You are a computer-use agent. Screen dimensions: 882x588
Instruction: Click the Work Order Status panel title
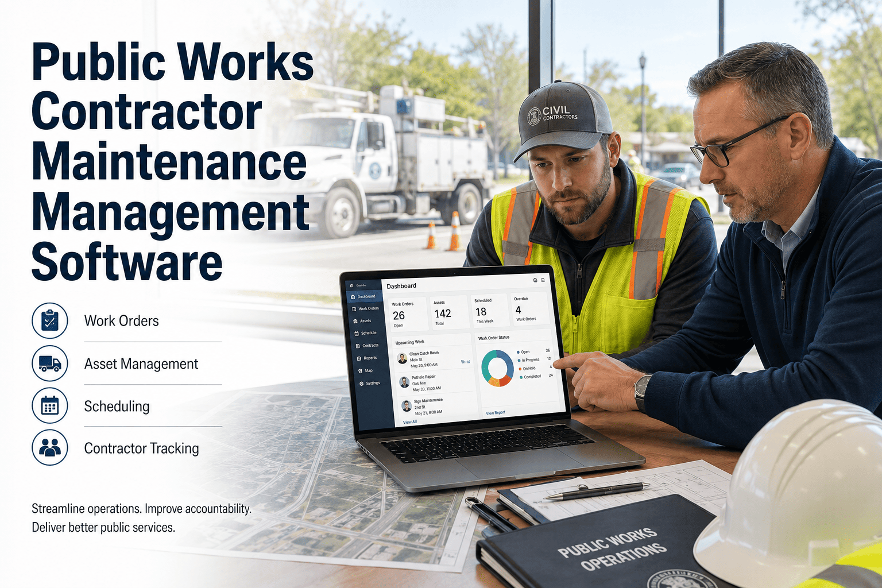coord(494,338)
